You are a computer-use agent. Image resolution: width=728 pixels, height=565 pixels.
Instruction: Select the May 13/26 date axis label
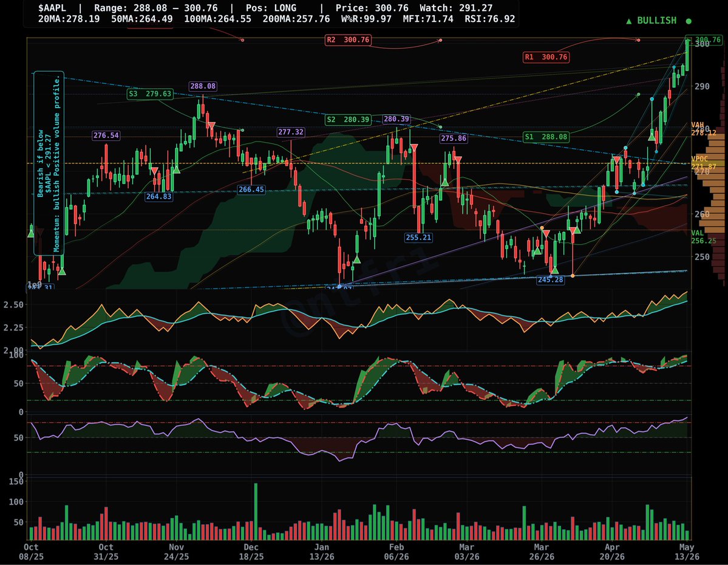click(x=687, y=552)
